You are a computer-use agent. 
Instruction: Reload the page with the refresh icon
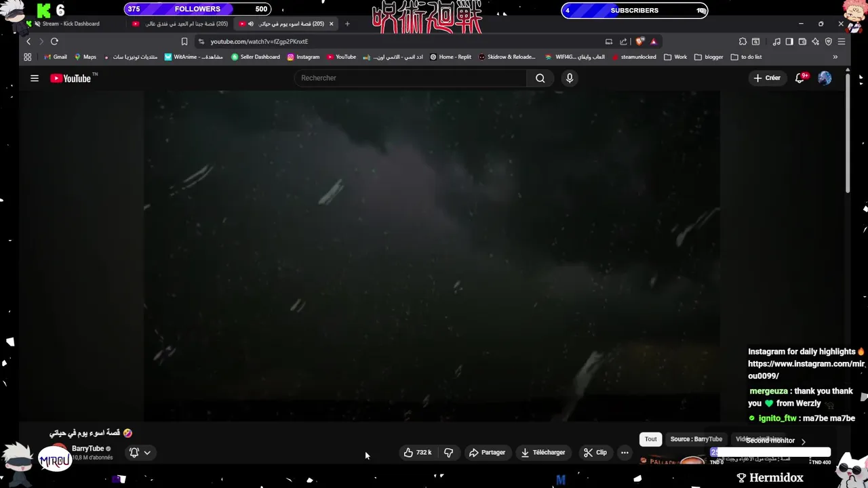coord(54,41)
